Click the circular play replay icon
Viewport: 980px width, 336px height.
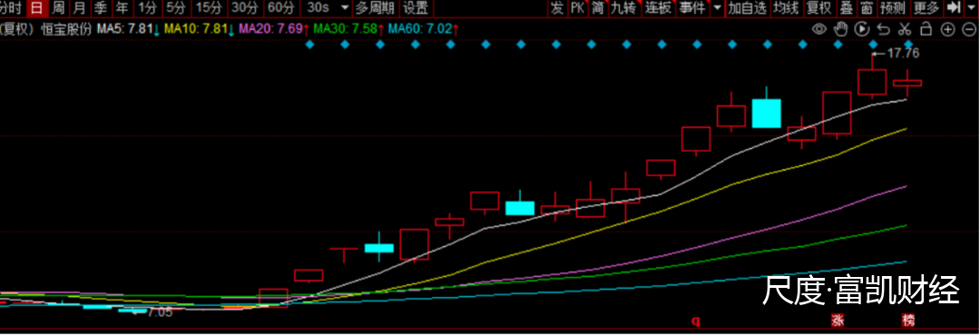coord(862,29)
